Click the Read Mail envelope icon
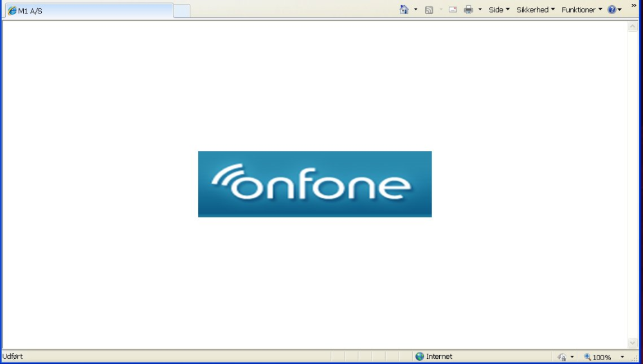The image size is (643, 364). click(453, 10)
